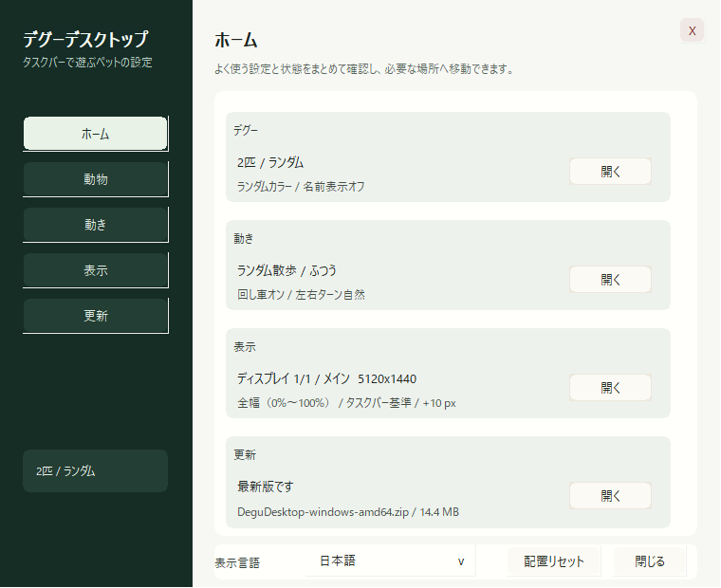721x588 pixels.
Task: Click the ホーム page heading
Action: pyautogui.click(x=236, y=40)
